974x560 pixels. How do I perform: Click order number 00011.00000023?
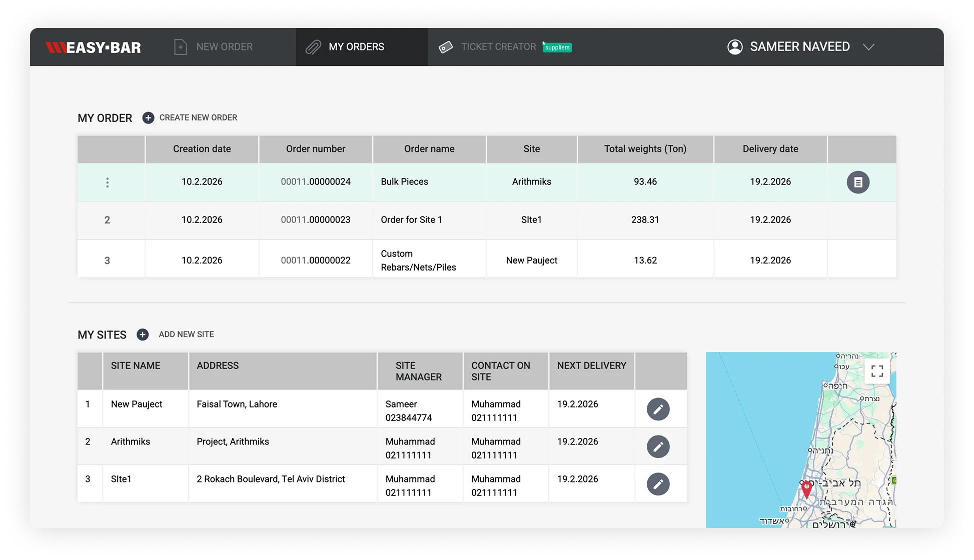[316, 220]
